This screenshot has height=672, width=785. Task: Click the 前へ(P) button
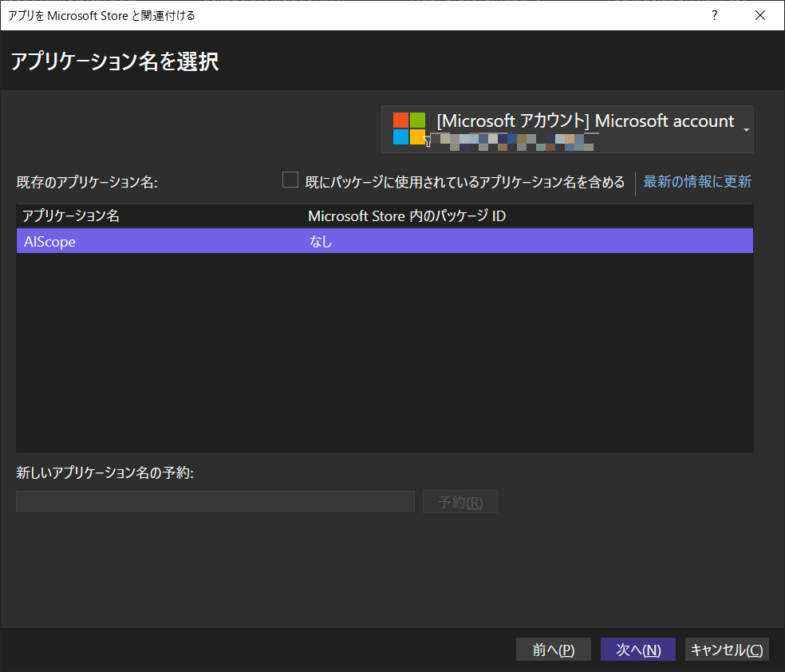tap(554, 649)
